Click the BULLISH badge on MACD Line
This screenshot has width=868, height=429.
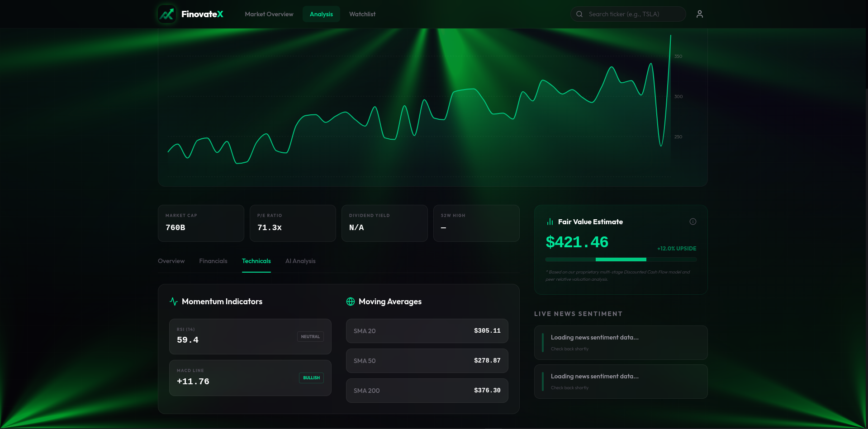[x=311, y=378]
